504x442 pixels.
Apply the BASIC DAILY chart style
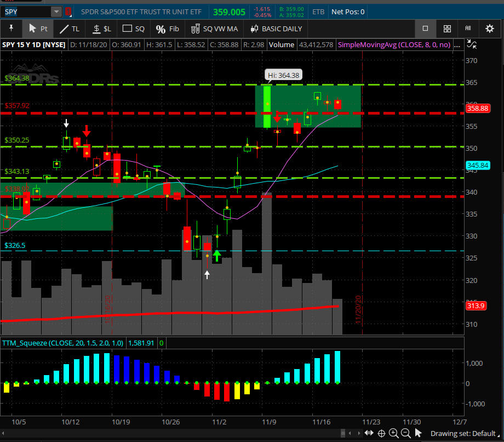[277, 29]
